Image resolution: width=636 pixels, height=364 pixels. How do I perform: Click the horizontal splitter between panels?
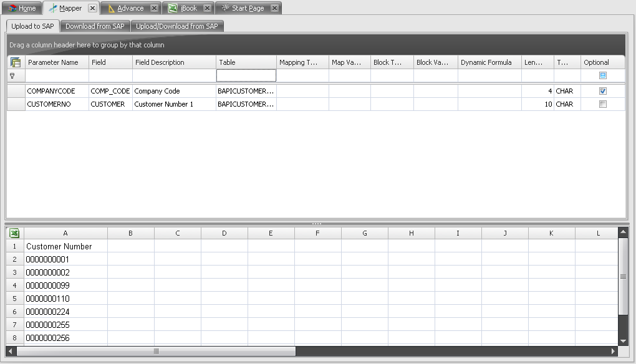[317, 223]
